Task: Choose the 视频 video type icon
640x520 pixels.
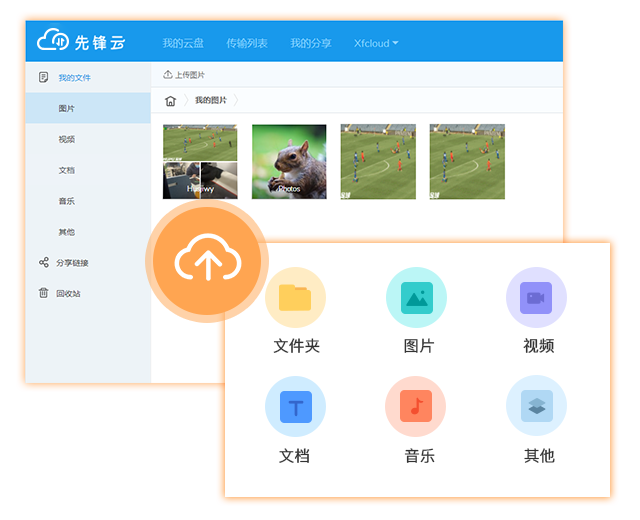Action: [536, 298]
